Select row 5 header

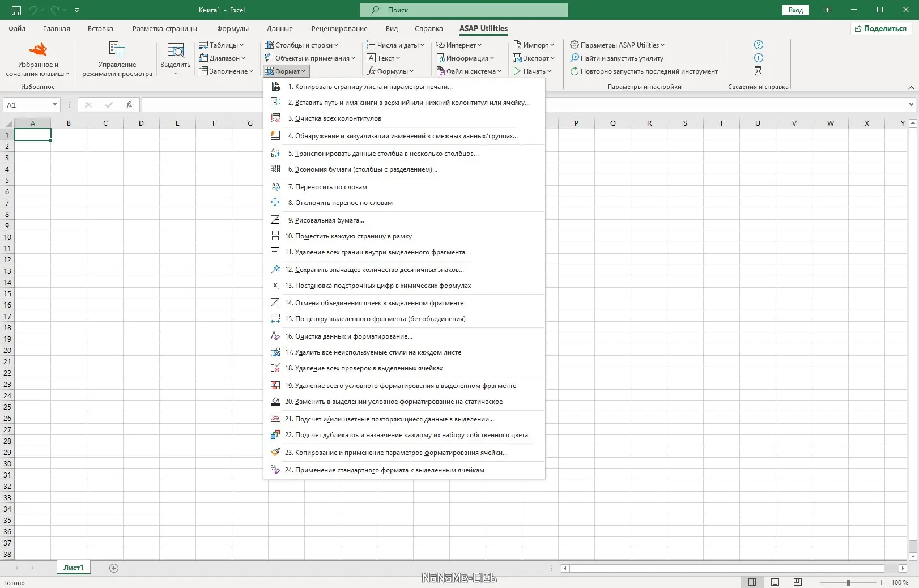(7, 180)
